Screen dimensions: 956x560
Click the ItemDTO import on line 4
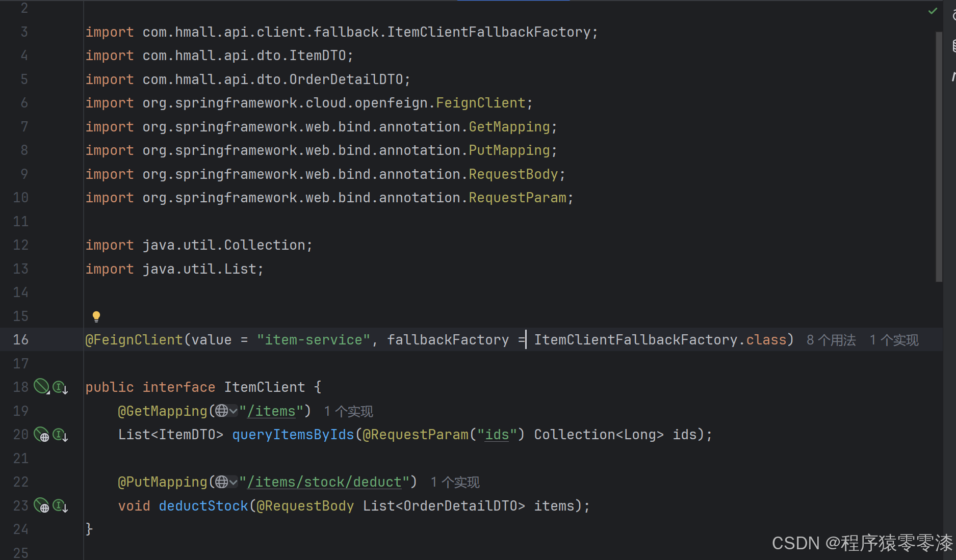219,56
